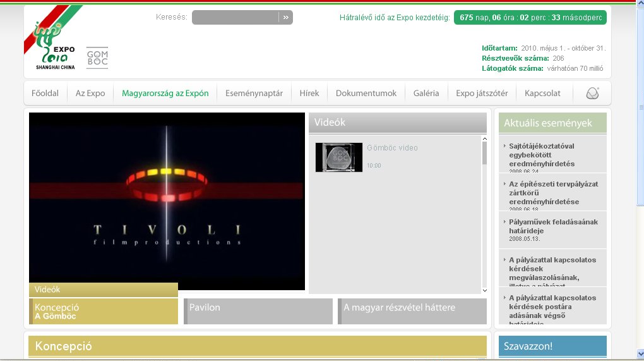Open the Az Expo menu item
644x361 pixels.
(x=90, y=94)
